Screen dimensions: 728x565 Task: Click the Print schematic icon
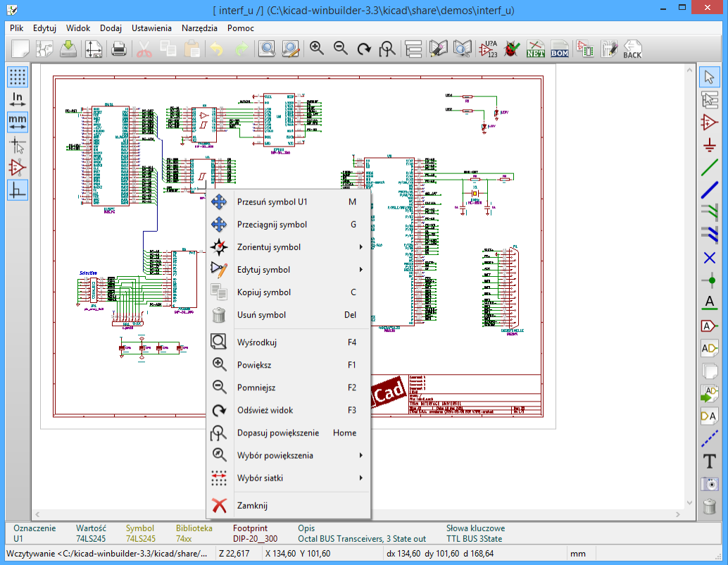coord(119,49)
